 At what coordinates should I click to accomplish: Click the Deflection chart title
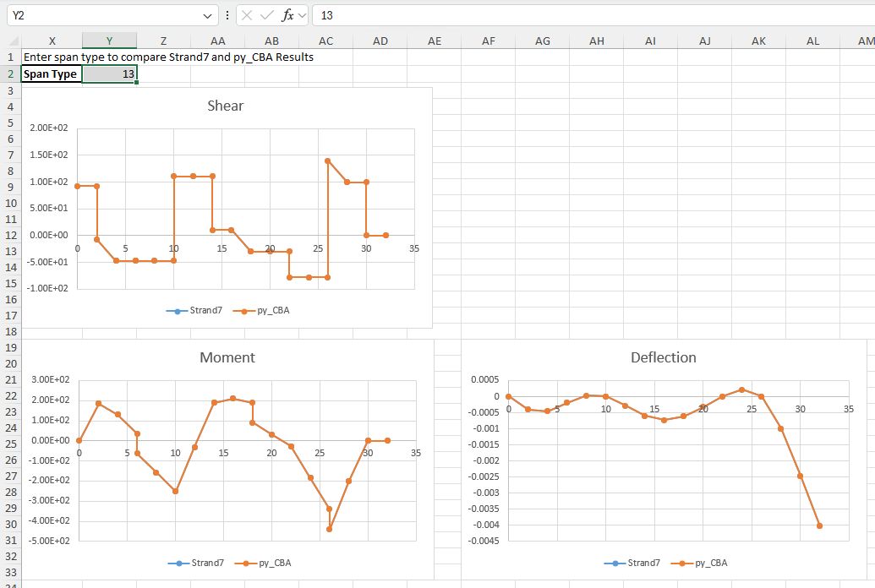[664, 357]
